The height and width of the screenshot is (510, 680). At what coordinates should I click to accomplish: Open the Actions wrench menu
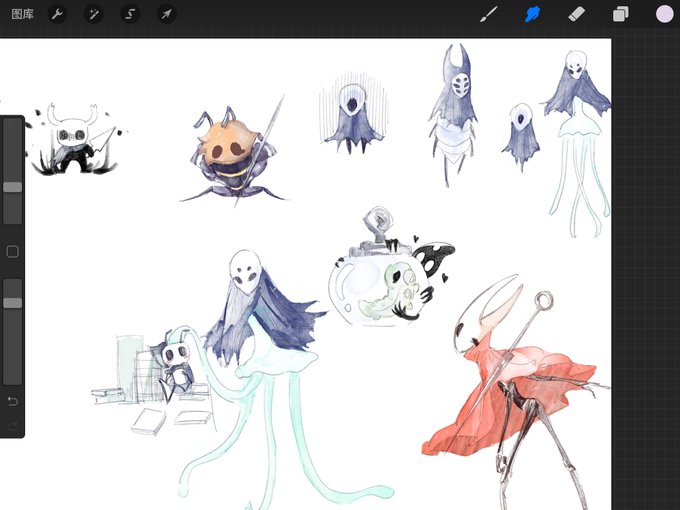click(57, 14)
